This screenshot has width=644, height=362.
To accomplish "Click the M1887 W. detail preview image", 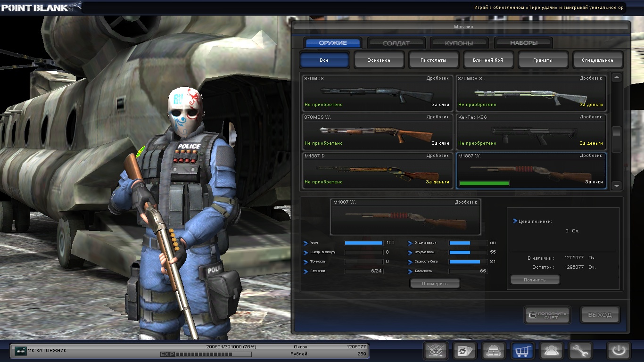I will 405,217.
